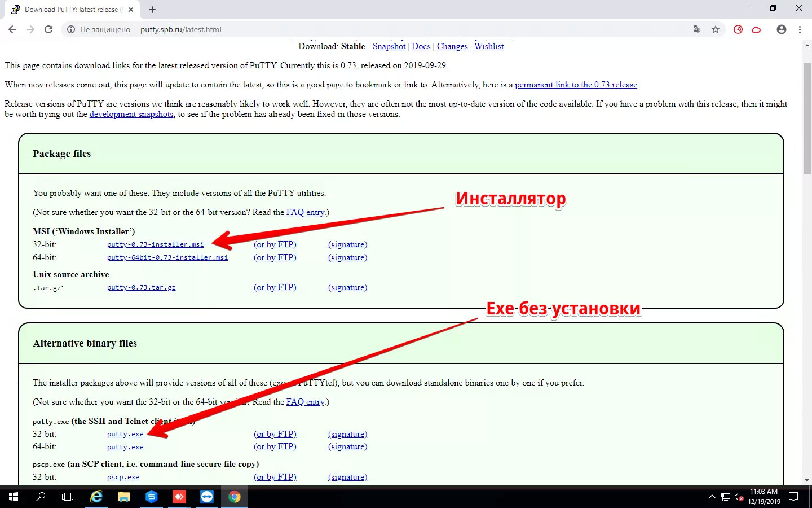Click the red cloud extension icon
Viewport: 812px width, 508px height.
click(x=756, y=29)
